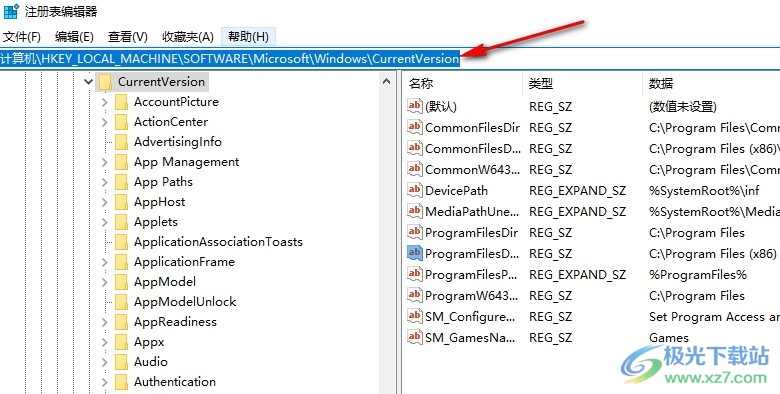Select the CommonW643... value name

(x=473, y=170)
